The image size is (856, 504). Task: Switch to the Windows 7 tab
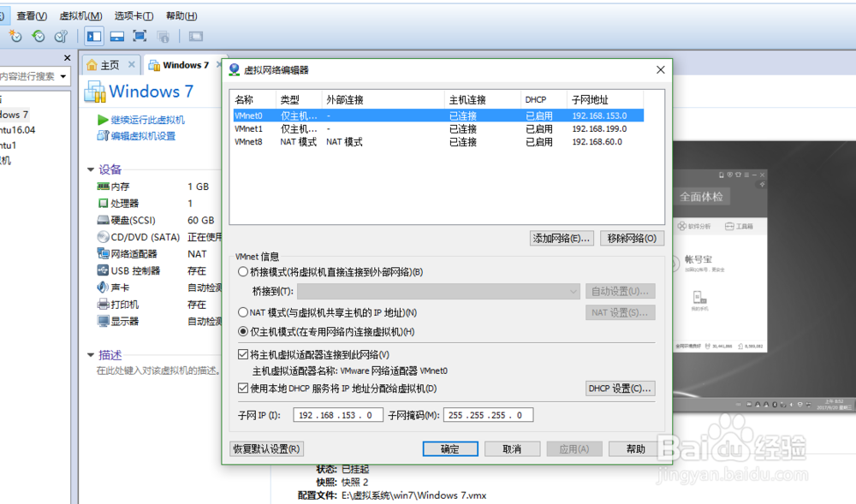pos(186,65)
